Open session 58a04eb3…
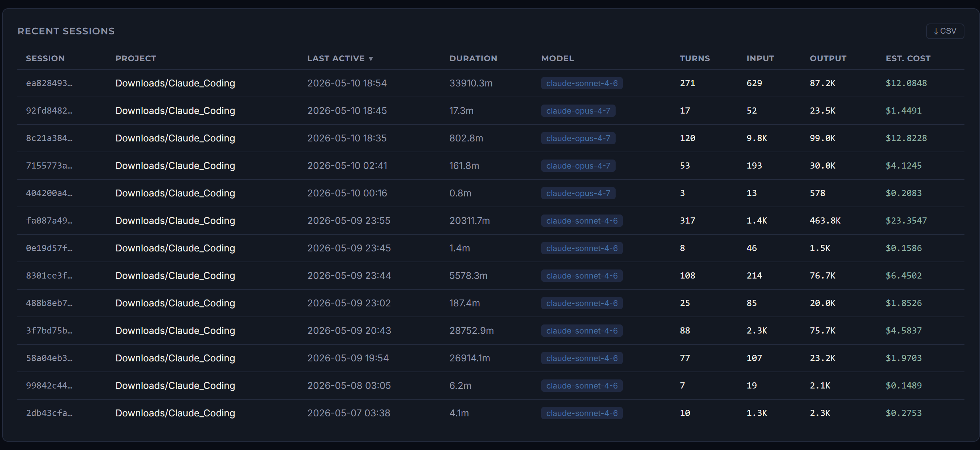 (x=49, y=358)
